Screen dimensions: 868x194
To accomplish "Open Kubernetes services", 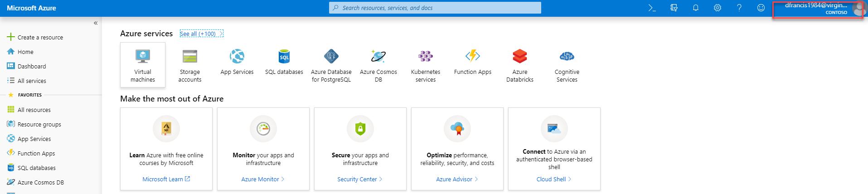I will tap(426, 64).
